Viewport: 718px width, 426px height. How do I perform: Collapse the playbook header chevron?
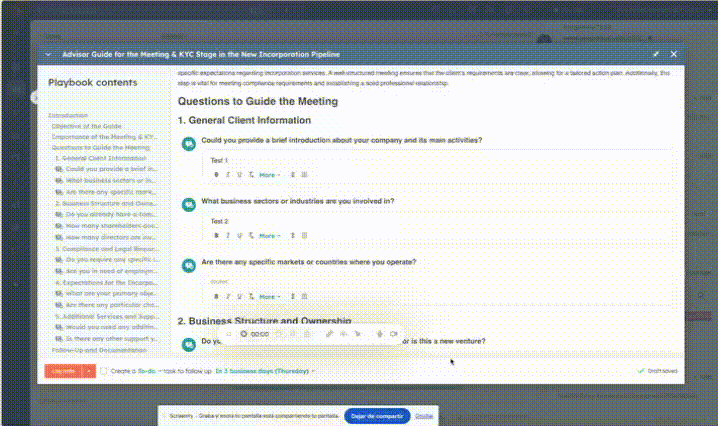[48, 55]
